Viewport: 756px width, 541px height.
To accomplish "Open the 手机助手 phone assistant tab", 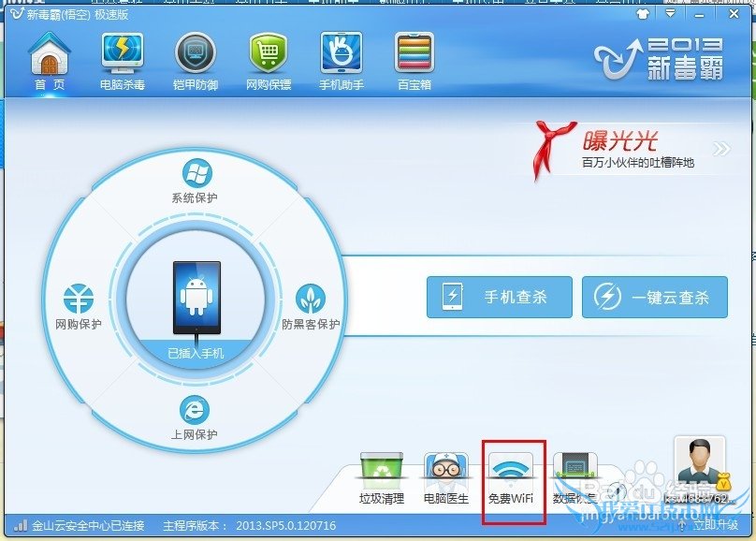I will point(342,61).
